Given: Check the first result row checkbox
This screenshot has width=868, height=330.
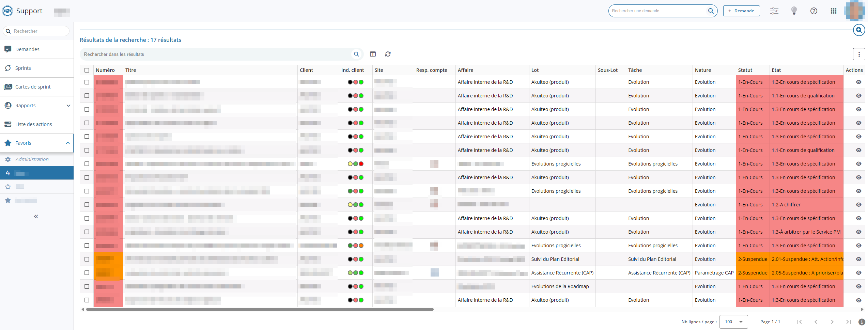Looking at the screenshot, I should (87, 82).
